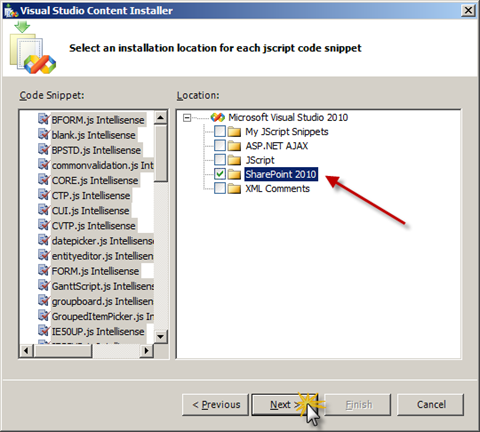The height and width of the screenshot is (432, 480).
Task: Click the entityeditor.js snippet icon
Action: tap(43, 255)
